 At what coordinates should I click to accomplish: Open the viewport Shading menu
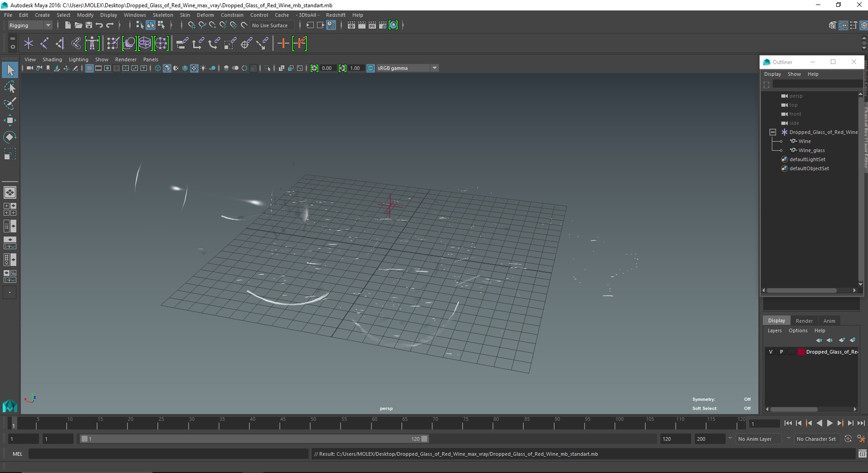click(x=52, y=59)
